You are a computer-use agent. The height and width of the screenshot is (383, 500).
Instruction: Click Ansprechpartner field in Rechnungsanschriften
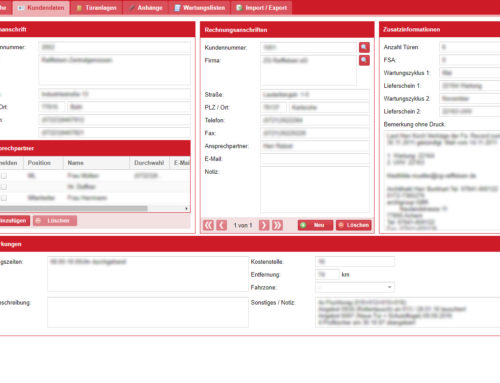[x=315, y=146]
